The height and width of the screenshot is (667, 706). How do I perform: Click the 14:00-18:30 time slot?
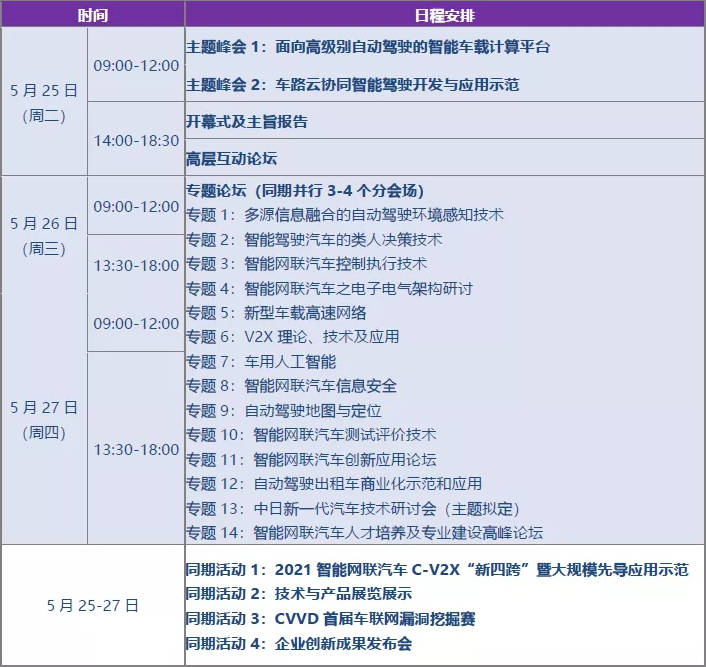(x=136, y=140)
